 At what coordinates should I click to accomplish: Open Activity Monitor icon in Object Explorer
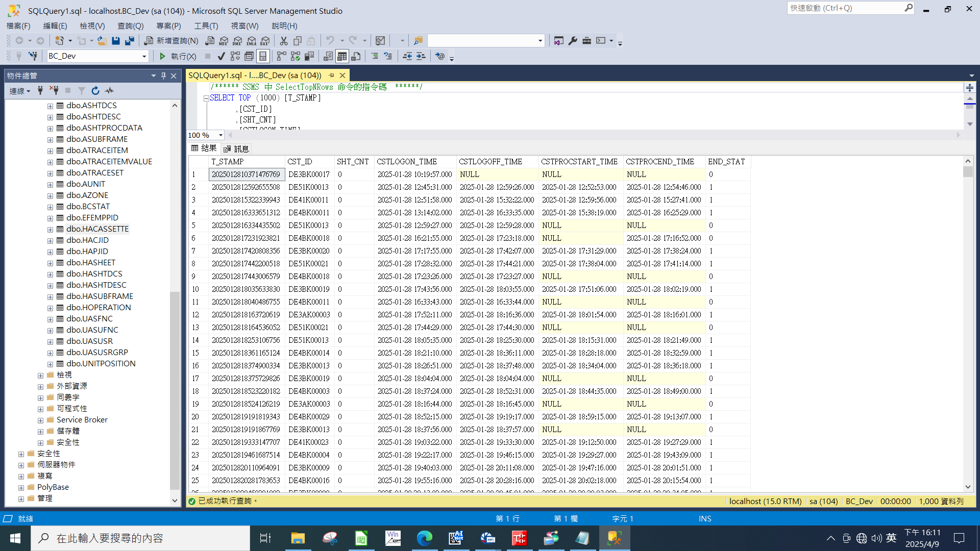[x=109, y=91]
